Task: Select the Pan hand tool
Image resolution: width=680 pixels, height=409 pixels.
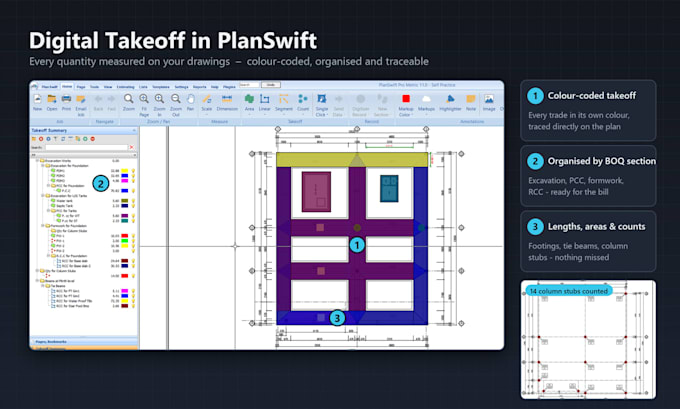Action: pyautogui.click(x=190, y=98)
